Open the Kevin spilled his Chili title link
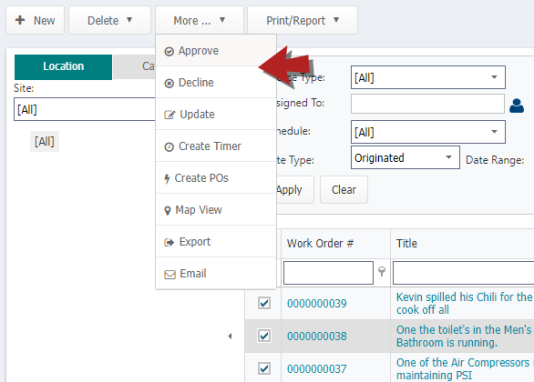Viewport: 534px width, 382px height. click(464, 303)
